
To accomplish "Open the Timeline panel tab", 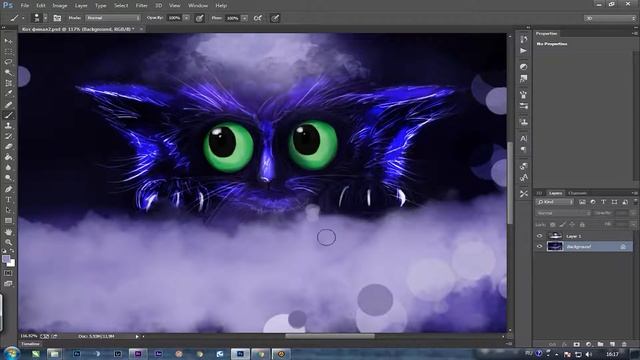I will click(31, 344).
